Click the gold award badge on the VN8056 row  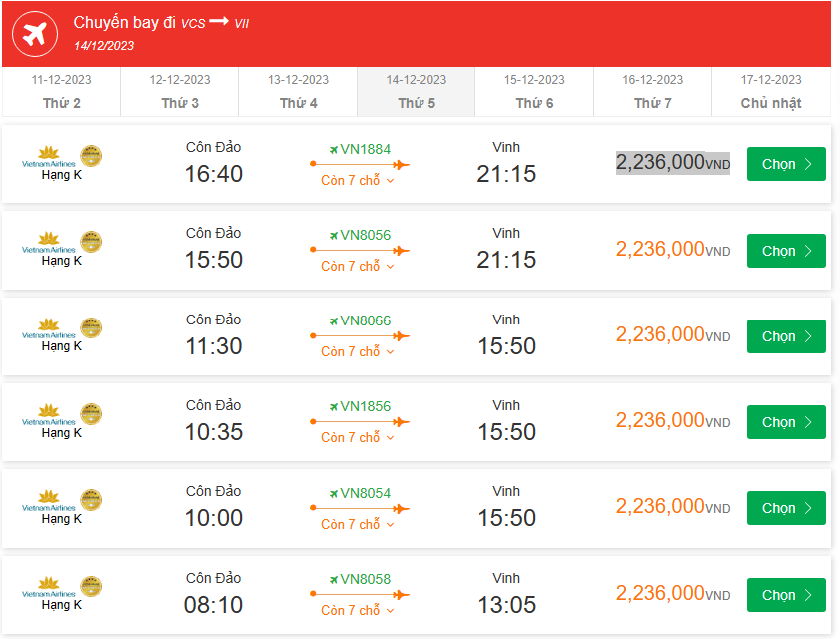point(91,242)
